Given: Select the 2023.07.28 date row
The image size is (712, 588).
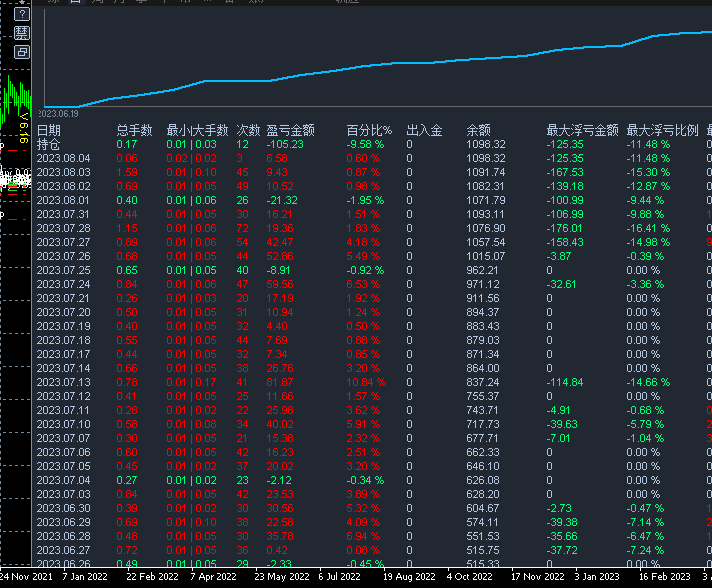Looking at the screenshot, I should pos(64,228).
